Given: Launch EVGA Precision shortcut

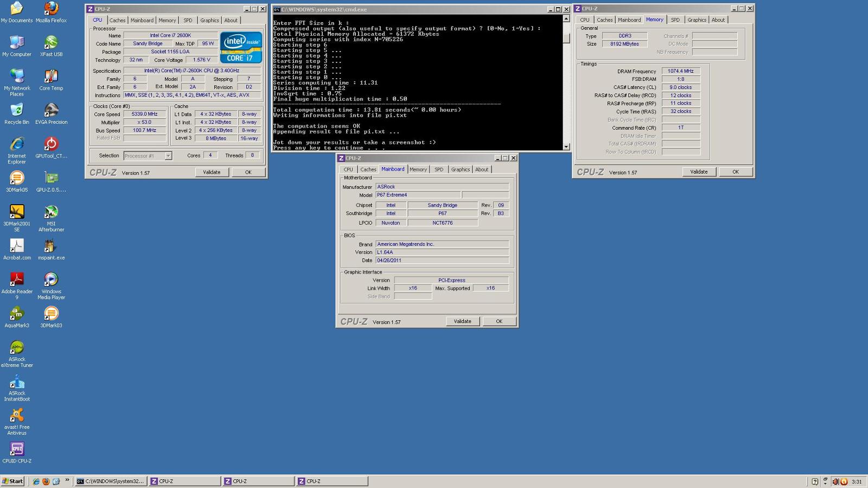Looking at the screenshot, I should 51,114.
